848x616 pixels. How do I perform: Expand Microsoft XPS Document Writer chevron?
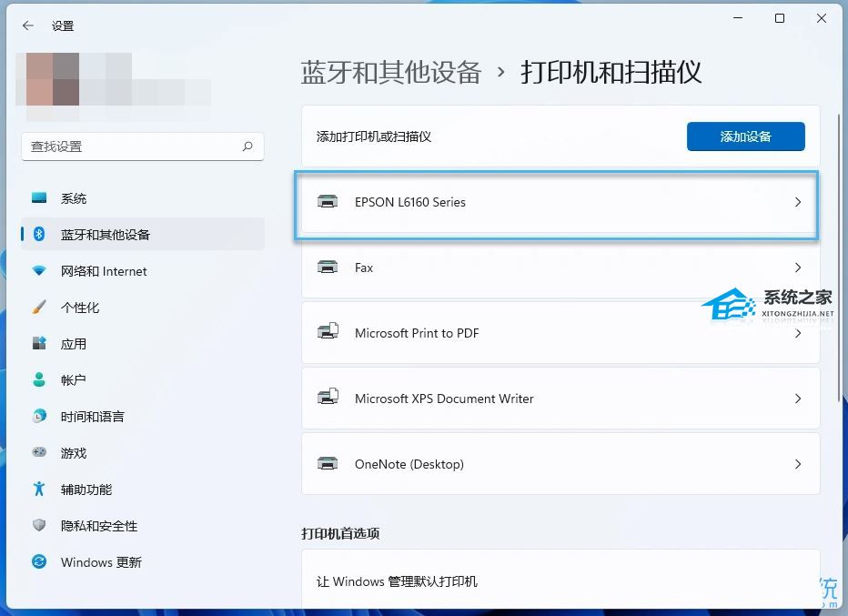[x=798, y=399]
